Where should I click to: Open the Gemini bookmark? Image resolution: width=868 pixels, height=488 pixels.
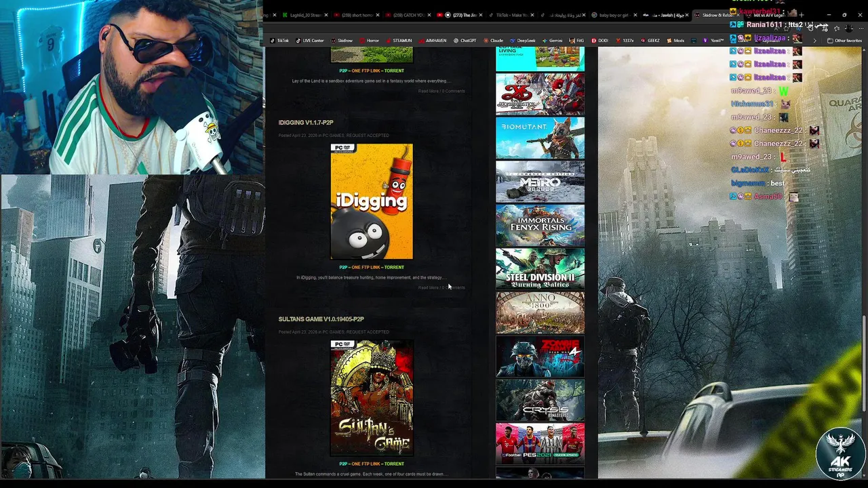tap(552, 41)
